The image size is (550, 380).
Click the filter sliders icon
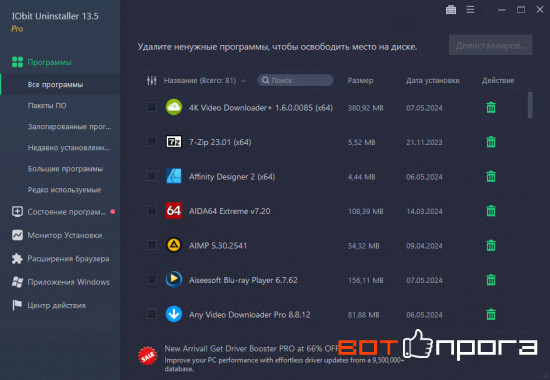pyautogui.click(x=152, y=80)
